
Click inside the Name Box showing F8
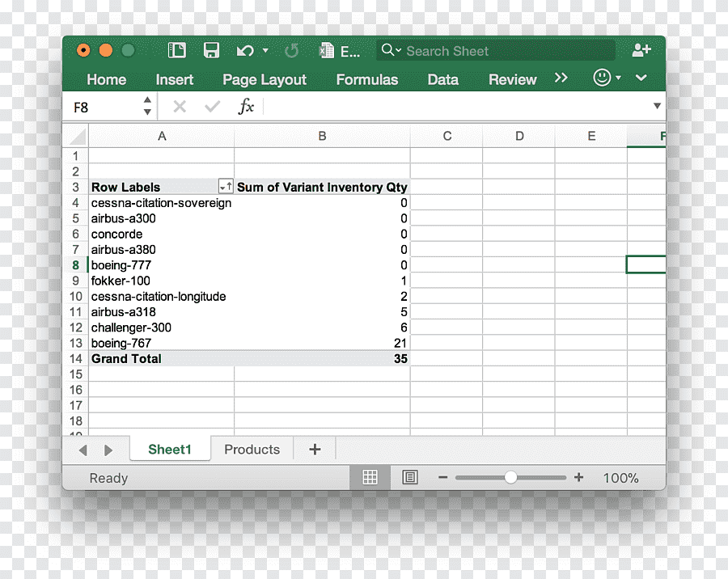(x=105, y=106)
